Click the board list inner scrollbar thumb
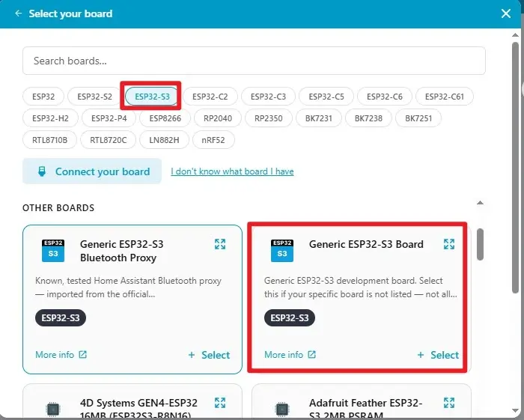Image resolution: width=524 pixels, height=420 pixels. (x=480, y=244)
